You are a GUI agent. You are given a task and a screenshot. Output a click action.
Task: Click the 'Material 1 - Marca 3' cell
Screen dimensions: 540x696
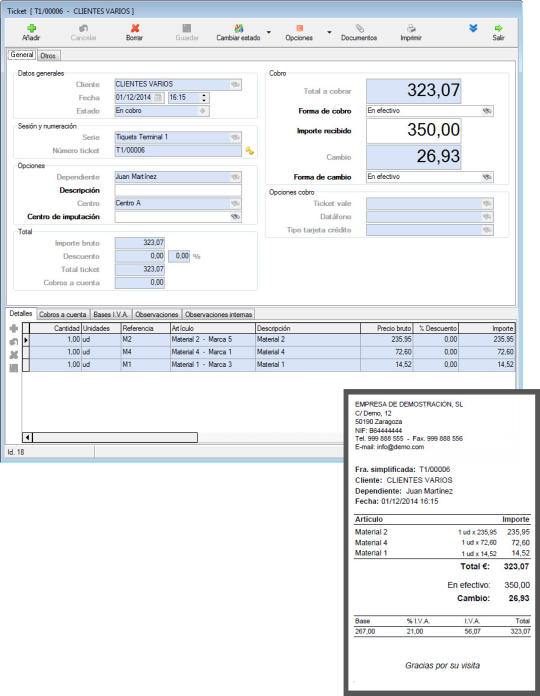(x=213, y=364)
